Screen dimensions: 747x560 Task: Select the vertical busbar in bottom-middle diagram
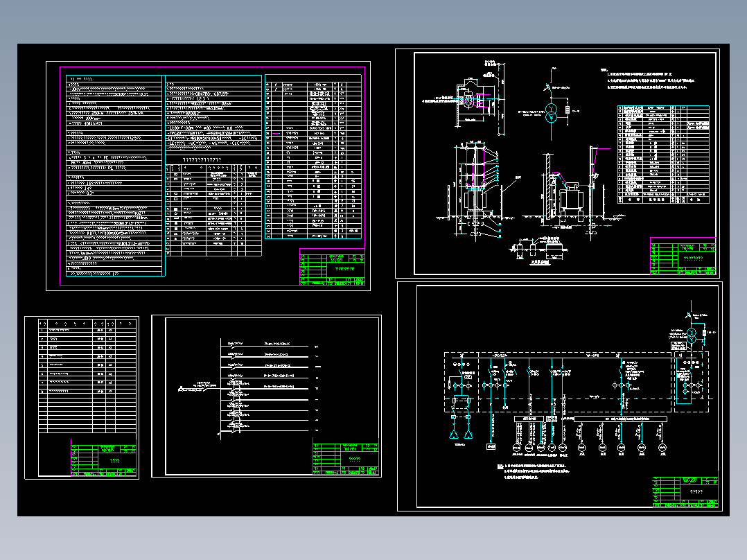tap(220, 388)
